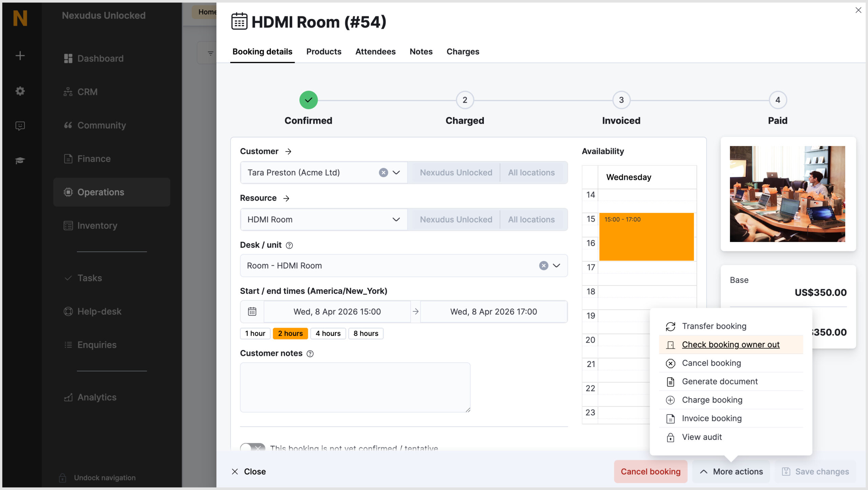Click the calendar icon beside start time
The image size is (868, 490).
[252, 311]
